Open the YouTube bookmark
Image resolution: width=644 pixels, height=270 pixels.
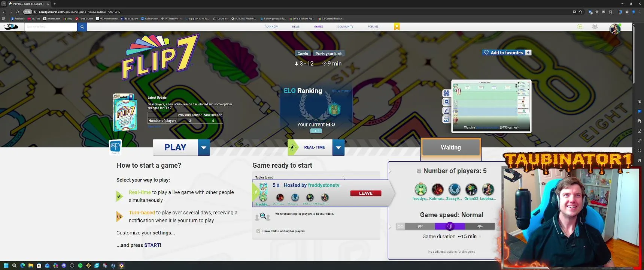pyautogui.click(x=34, y=18)
